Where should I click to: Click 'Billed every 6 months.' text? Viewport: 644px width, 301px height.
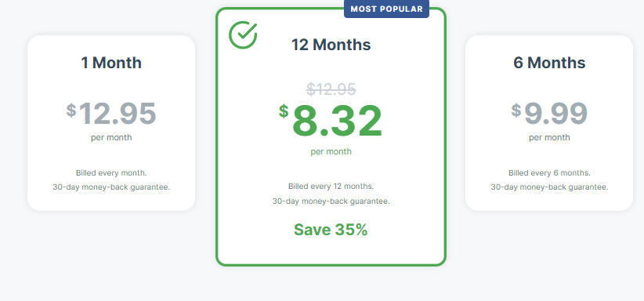(549, 172)
